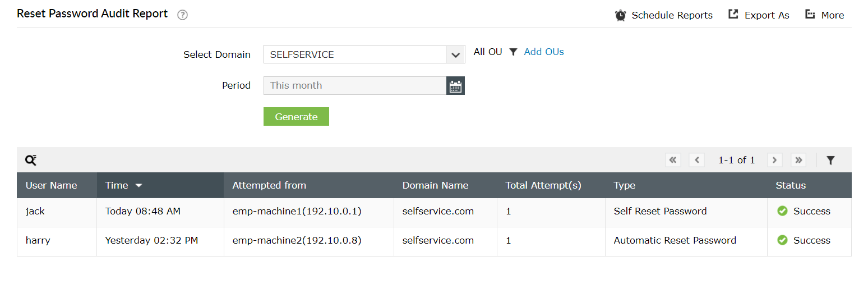This screenshot has height=302, width=868.
Task: Select the SELFSERVICE domain combo box
Action: (x=354, y=54)
